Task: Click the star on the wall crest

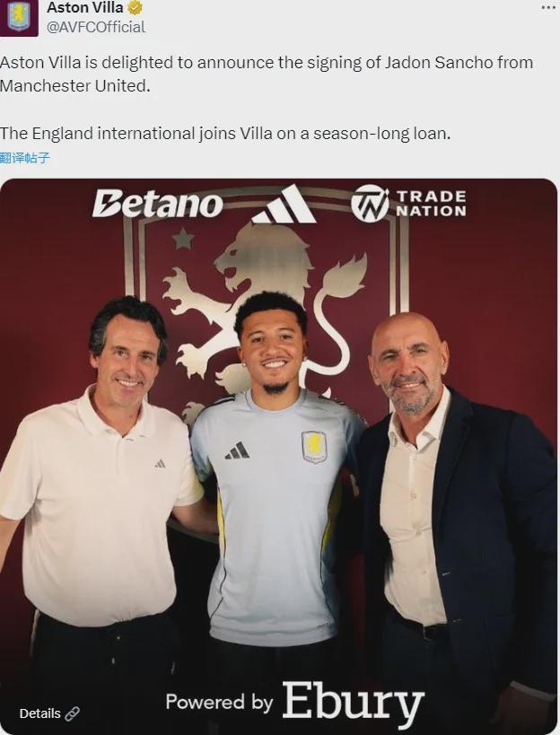Action: pos(183,239)
